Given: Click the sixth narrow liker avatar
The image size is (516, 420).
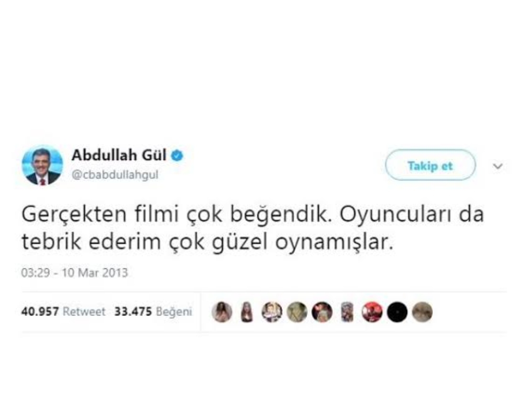Looking at the screenshot, I should [347, 312].
